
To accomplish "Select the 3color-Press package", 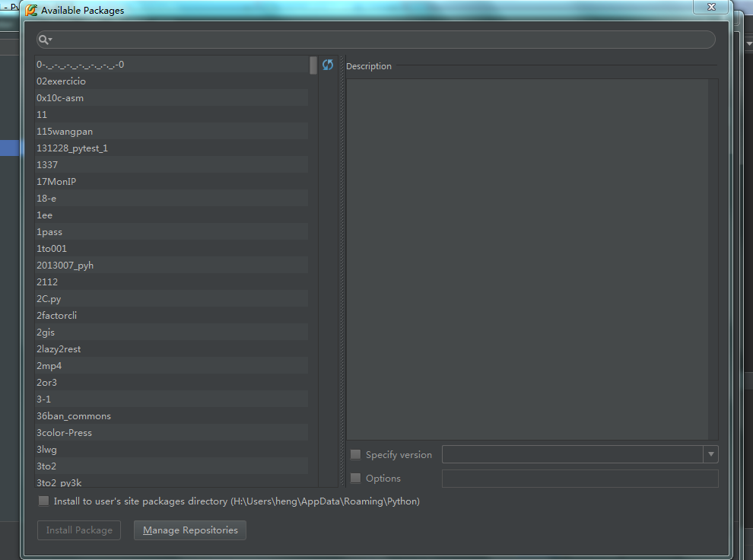I will click(171, 433).
